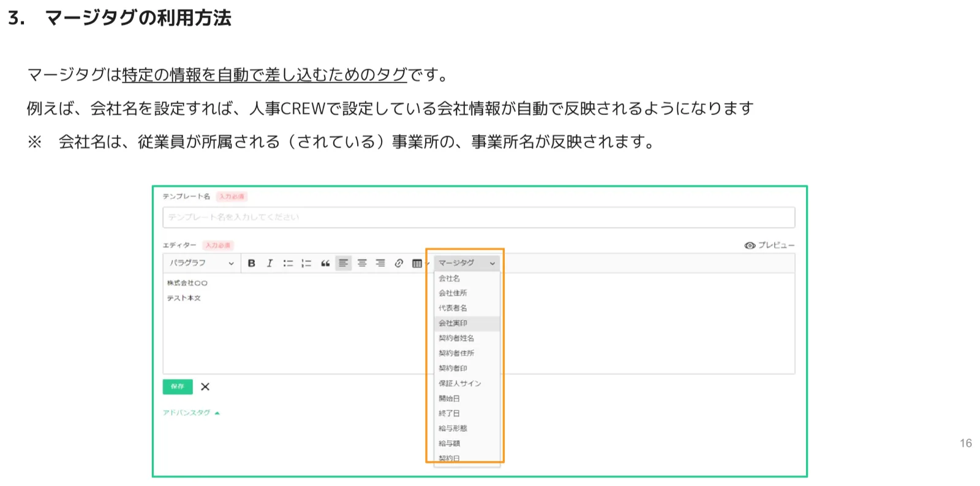Click the 株式会社○○ line in the editor body

pyautogui.click(x=187, y=283)
